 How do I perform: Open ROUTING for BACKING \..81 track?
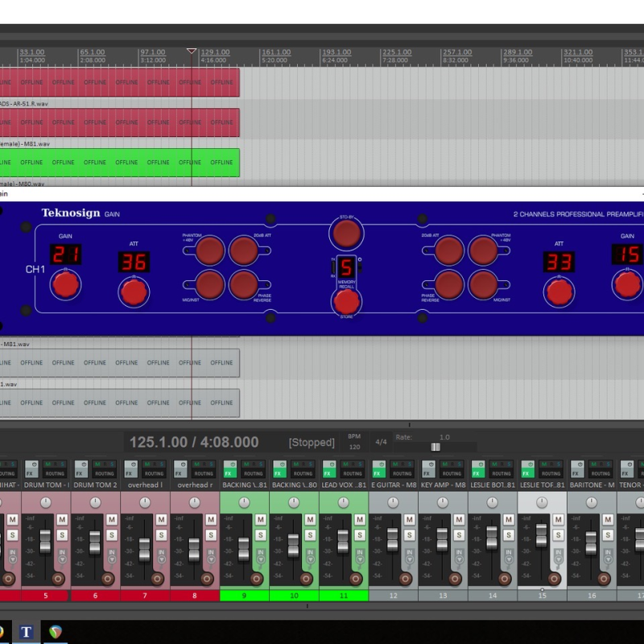(x=253, y=473)
